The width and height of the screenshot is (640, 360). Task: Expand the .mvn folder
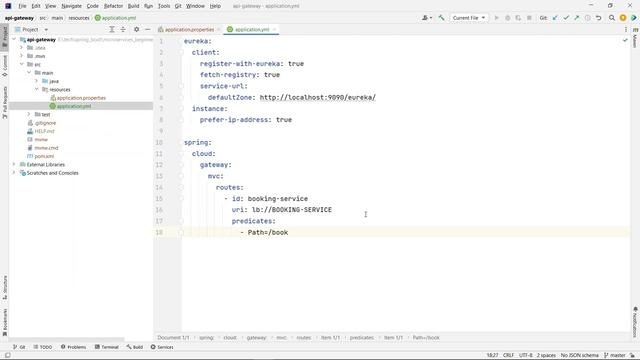(x=22, y=56)
